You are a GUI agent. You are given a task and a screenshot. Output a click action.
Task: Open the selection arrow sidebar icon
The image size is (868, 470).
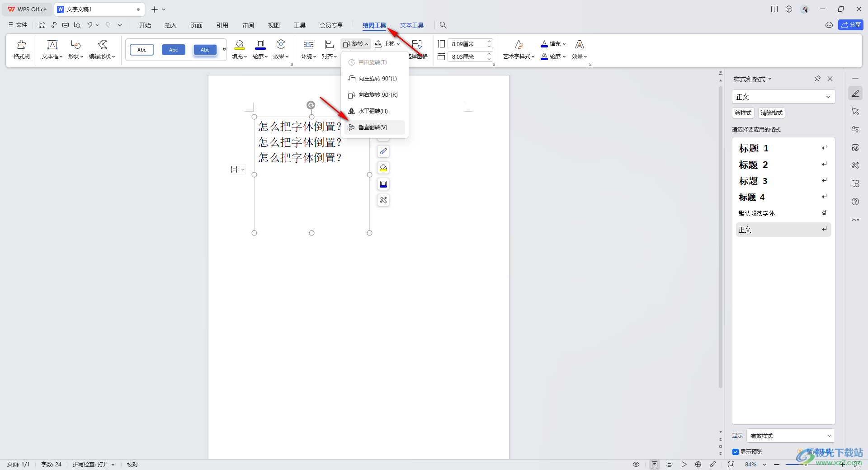(x=855, y=111)
